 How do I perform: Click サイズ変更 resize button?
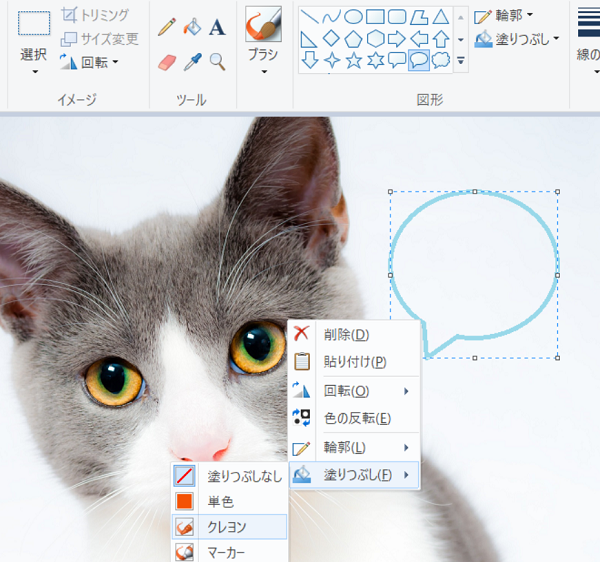point(99,39)
